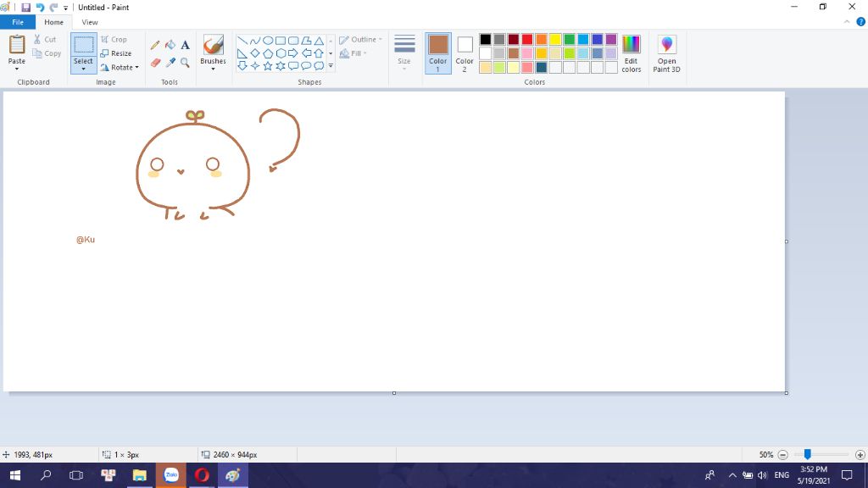Open the shape Outline dropdown
The width and height of the screenshot is (868, 488).
pos(360,40)
